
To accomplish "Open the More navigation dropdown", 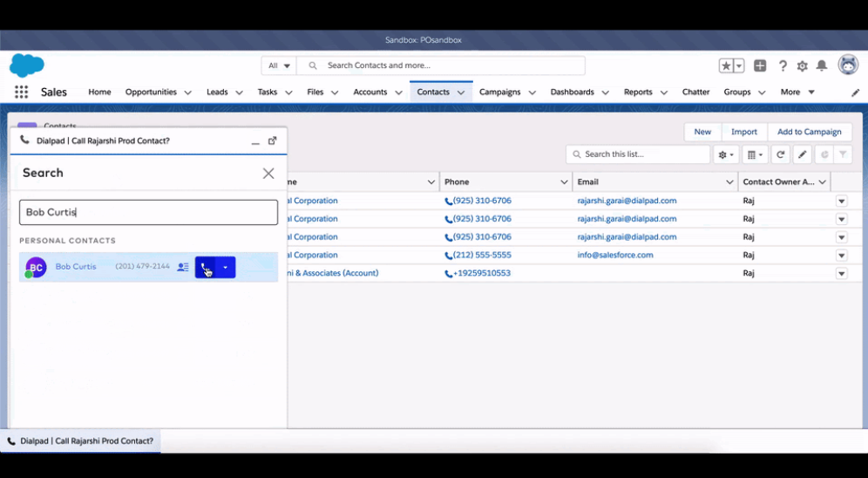I will point(797,92).
